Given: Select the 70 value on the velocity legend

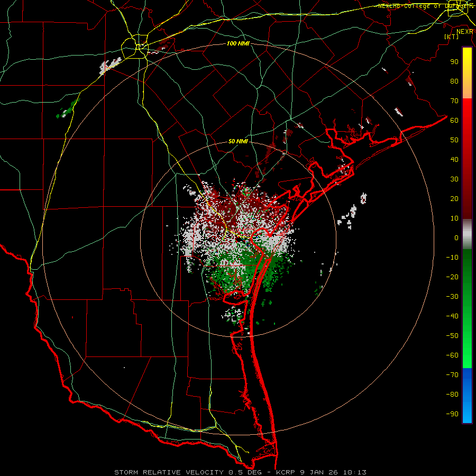Looking at the screenshot, I should coord(454,101).
